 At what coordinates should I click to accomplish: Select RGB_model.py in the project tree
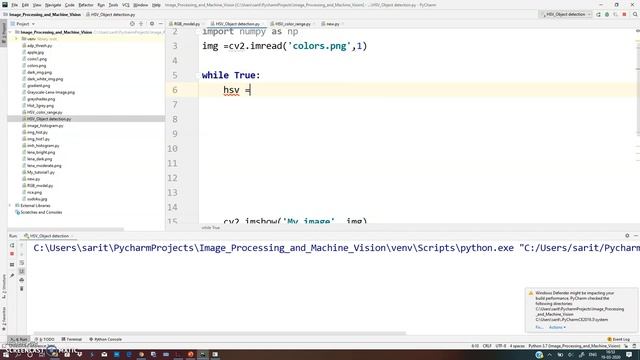tap(40, 185)
